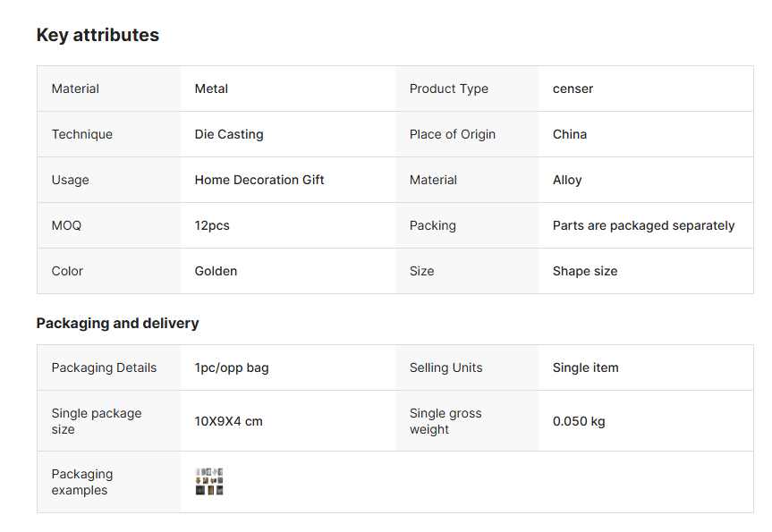Click the 1pc/opp bag packaging value

pos(232,368)
